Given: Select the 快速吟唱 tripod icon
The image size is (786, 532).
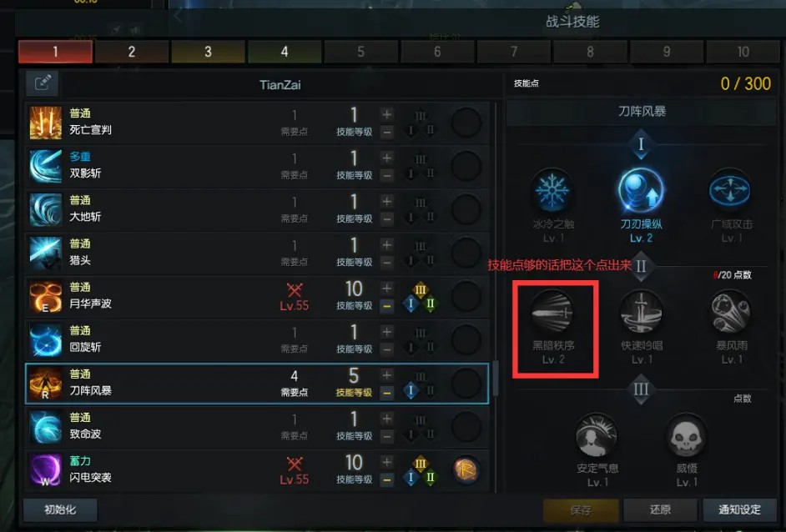Looking at the screenshot, I should coord(641,312).
